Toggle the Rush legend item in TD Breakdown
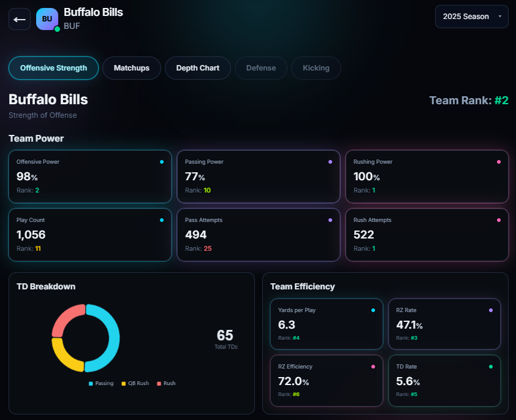Viewport: 516px width, 420px height. (166, 383)
